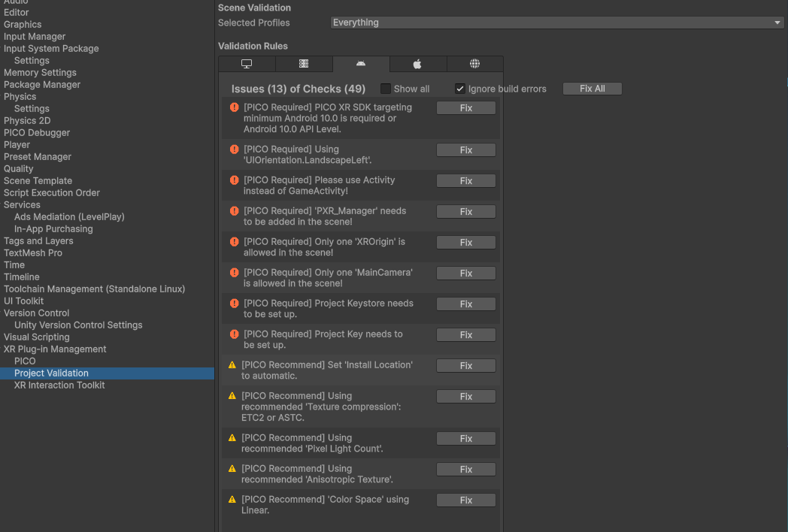788x532 pixels.
Task: Select Input Manager in settings list
Action: tap(35, 37)
